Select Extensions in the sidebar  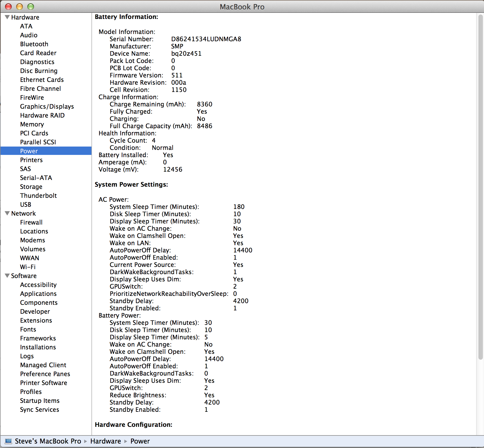[x=36, y=320]
